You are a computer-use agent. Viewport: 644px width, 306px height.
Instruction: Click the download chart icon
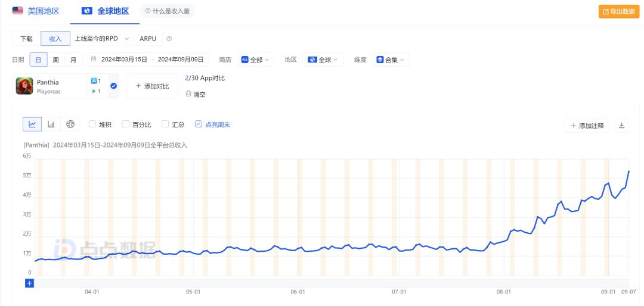pyautogui.click(x=621, y=126)
